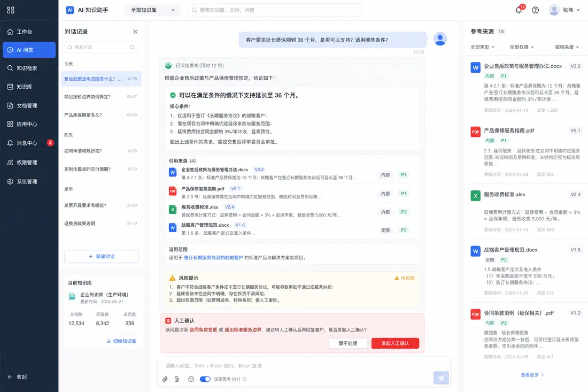This screenshot has width=588, height=392.
Task: Open 知识检索 in sidebar
Action: (29, 68)
